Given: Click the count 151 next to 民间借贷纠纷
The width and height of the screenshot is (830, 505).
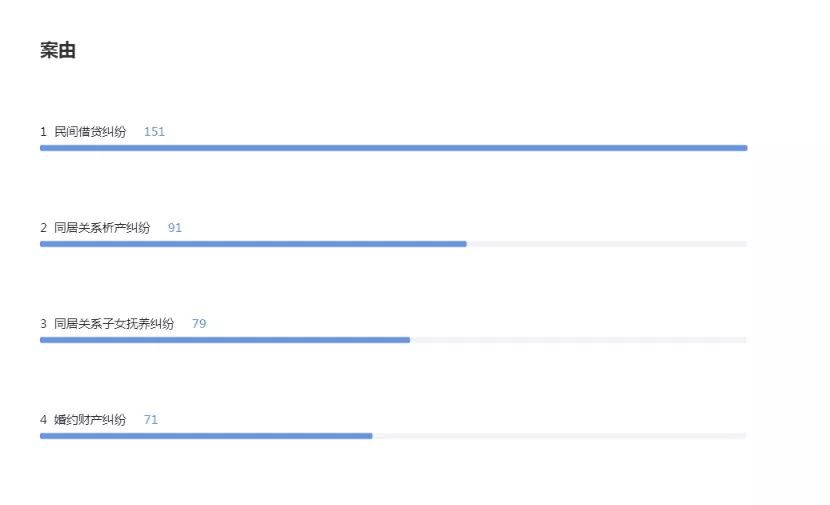Looking at the screenshot, I should (x=154, y=132).
